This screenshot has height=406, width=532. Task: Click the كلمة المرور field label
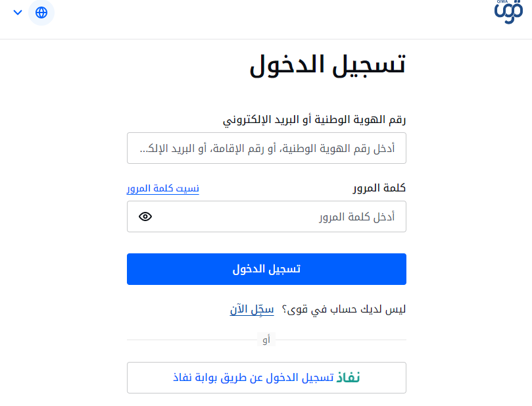[379, 188]
